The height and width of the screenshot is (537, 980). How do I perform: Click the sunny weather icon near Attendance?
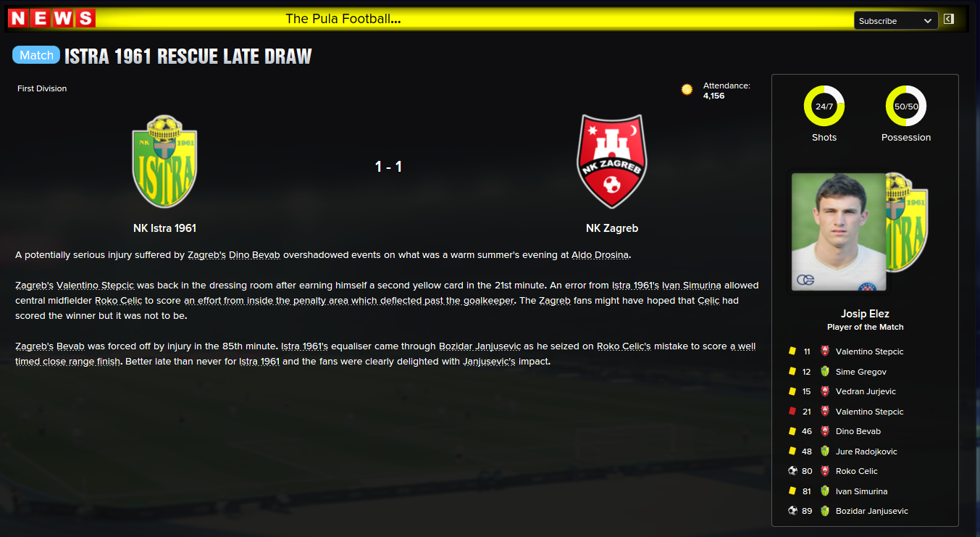[687, 90]
